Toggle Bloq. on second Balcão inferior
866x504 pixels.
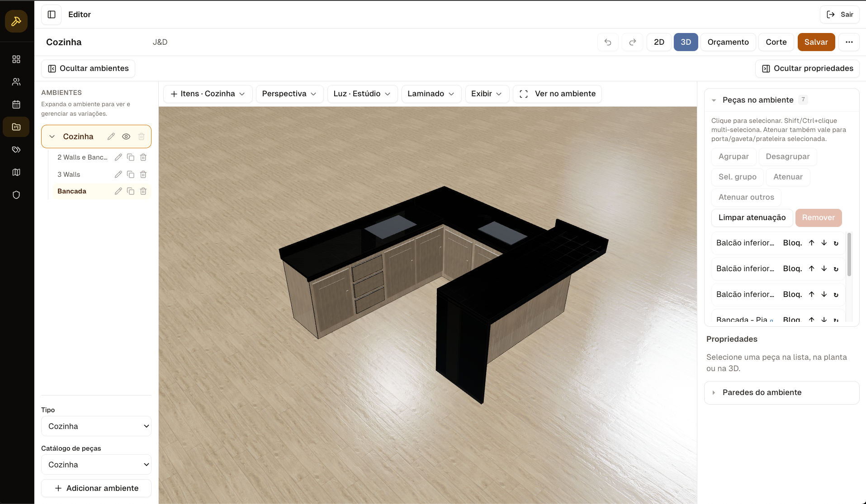792,268
